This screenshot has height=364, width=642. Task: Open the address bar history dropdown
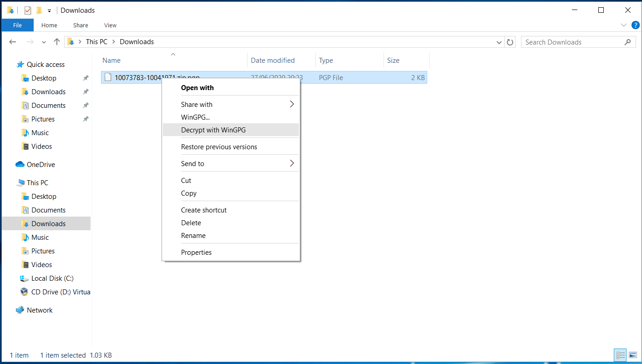click(499, 42)
